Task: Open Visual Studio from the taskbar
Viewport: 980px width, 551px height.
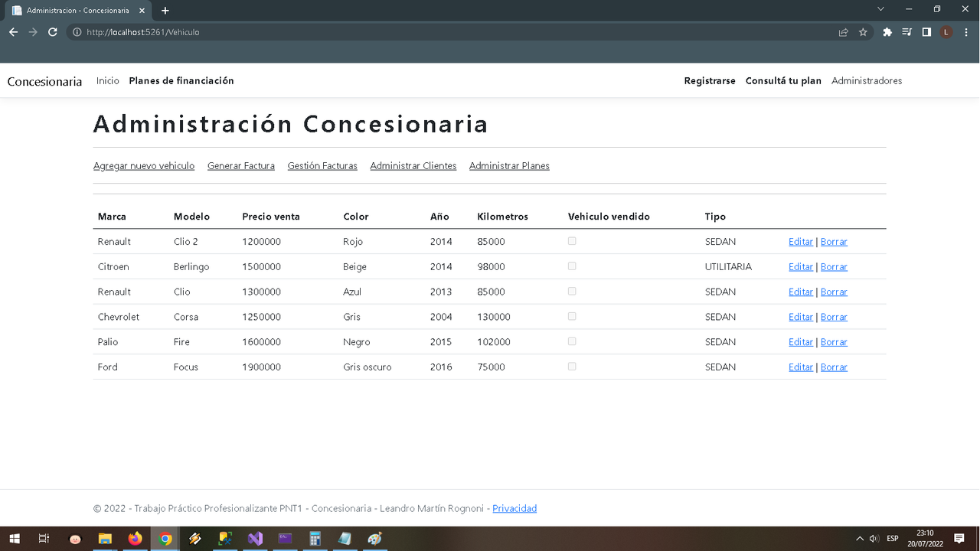Action: click(254, 539)
